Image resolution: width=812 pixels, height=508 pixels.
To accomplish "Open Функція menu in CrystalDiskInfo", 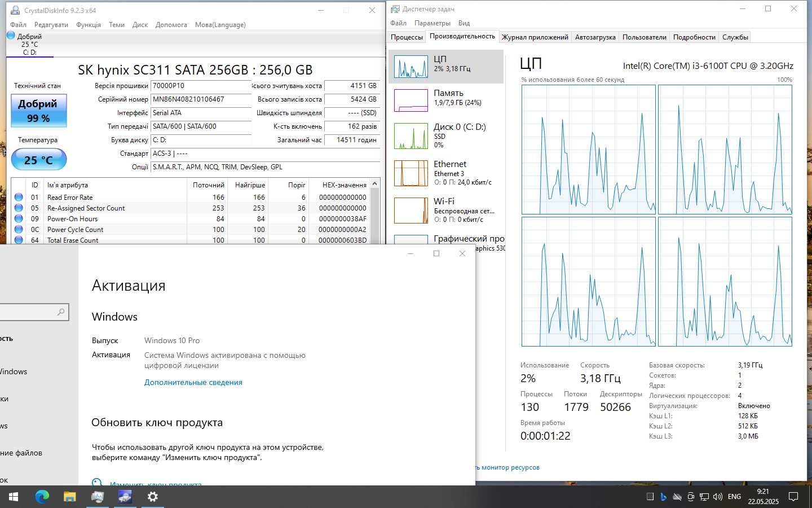I will point(89,25).
